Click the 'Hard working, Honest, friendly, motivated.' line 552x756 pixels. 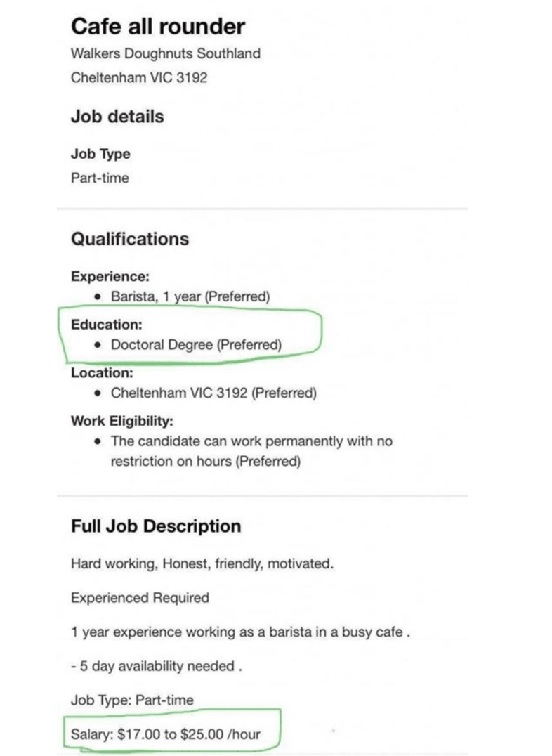click(202, 563)
